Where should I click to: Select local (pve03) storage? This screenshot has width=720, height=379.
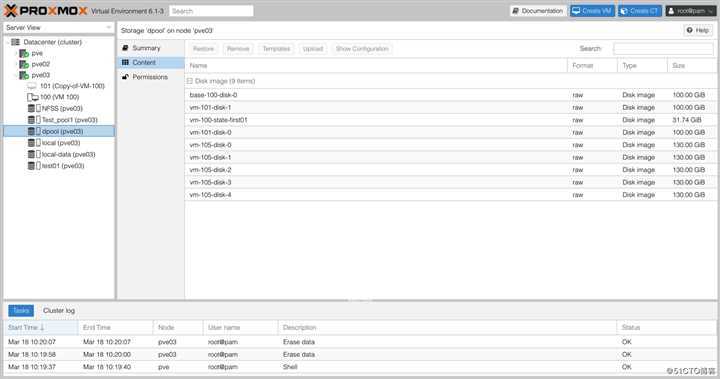(x=61, y=143)
